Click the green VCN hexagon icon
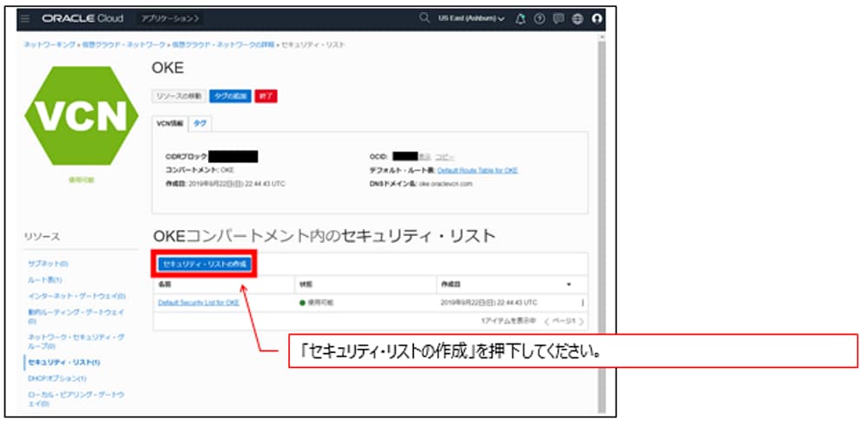This screenshot has height=426, width=868. click(82, 115)
